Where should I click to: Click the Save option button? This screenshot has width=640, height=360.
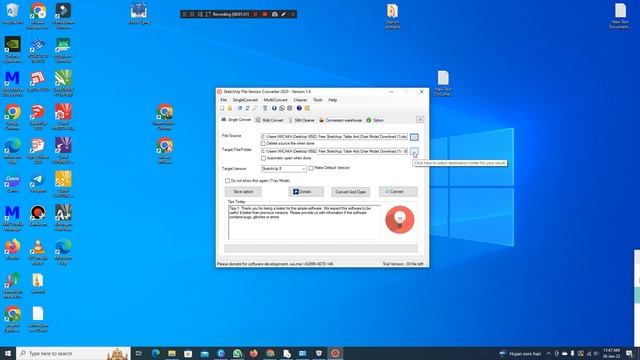click(x=243, y=192)
